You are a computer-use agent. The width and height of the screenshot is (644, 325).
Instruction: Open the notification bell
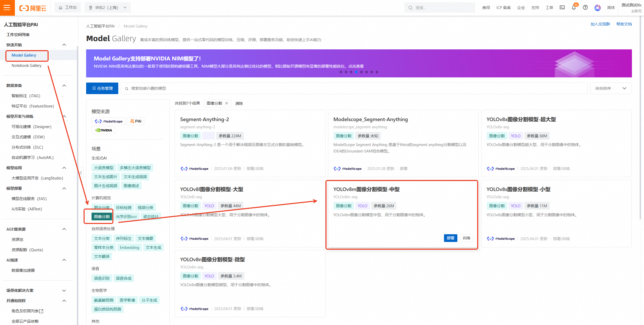point(574,8)
